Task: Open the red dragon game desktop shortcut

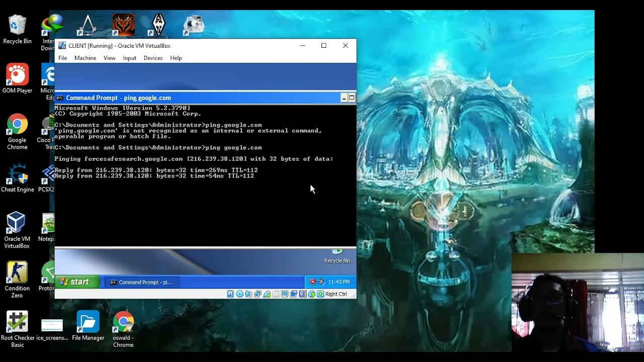Action: click(123, 25)
